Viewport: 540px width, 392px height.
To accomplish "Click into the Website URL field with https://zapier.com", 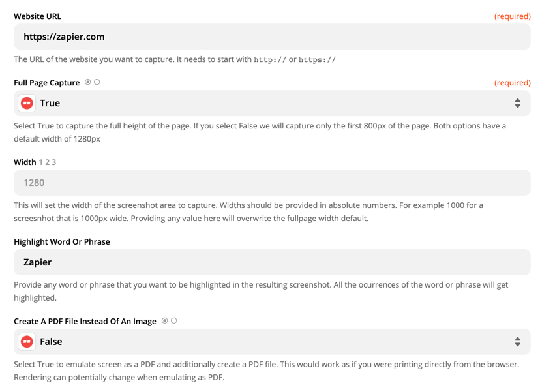I will click(272, 37).
